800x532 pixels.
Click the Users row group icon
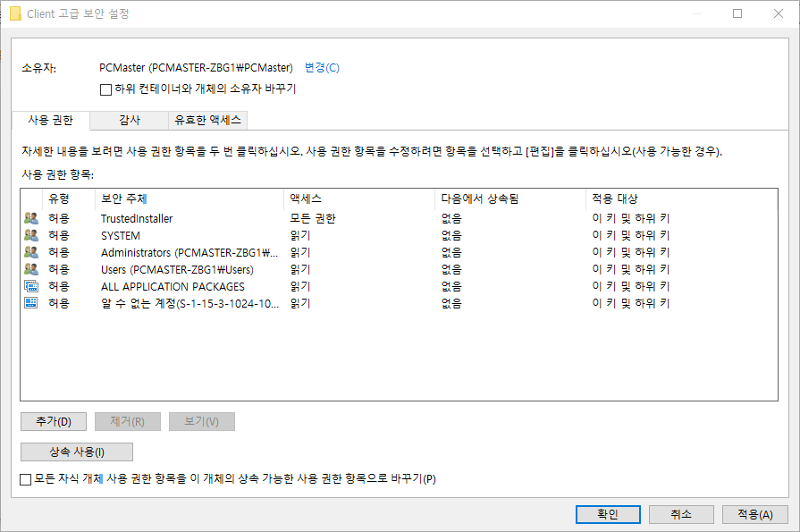click(x=31, y=269)
